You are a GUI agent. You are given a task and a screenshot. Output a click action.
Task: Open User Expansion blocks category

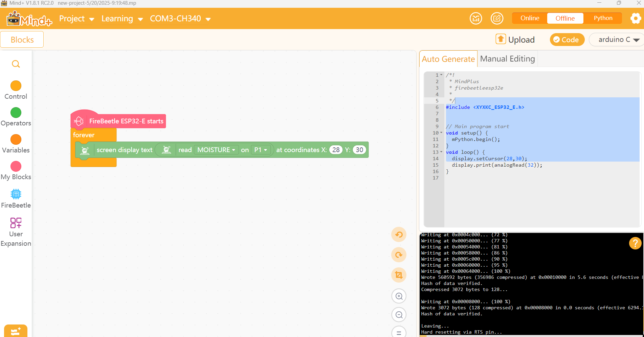click(16, 232)
